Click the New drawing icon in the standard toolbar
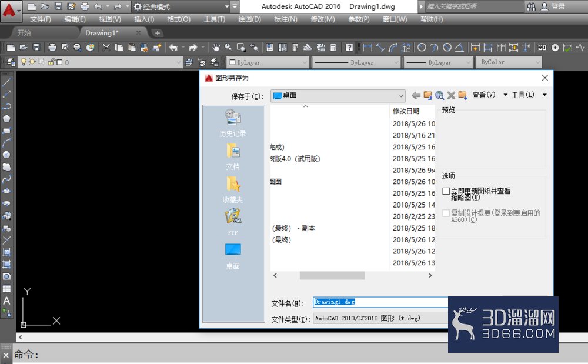 pyautogui.click(x=11, y=48)
